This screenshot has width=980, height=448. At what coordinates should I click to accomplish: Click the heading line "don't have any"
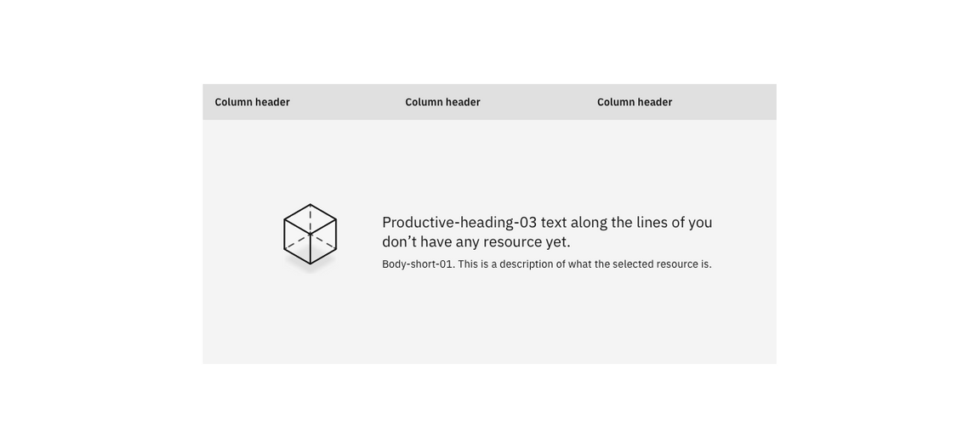tap(429, 241)
